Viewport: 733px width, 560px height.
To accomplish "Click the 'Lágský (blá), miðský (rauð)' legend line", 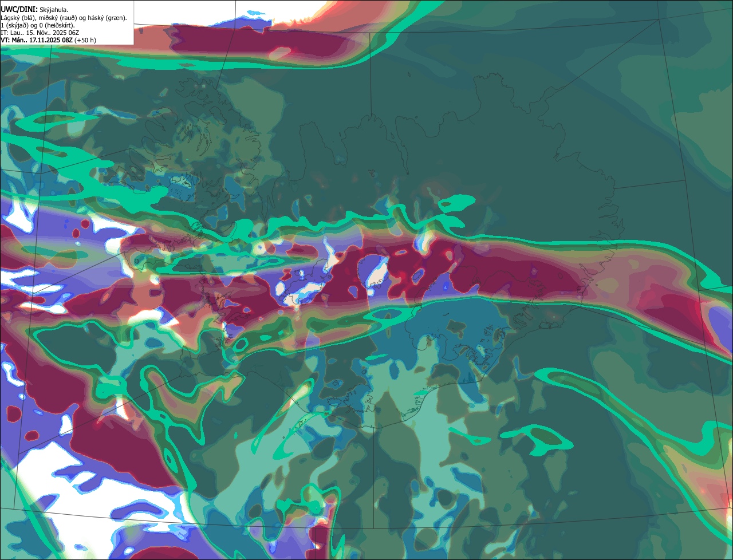I will click(x=64, y=18).
